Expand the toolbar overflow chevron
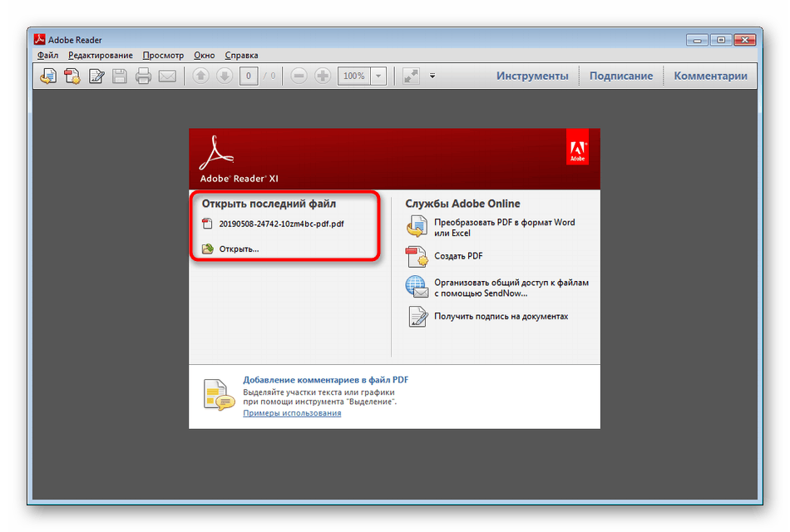The width and height of the screenshot is (790, 532). coord(432,76)
